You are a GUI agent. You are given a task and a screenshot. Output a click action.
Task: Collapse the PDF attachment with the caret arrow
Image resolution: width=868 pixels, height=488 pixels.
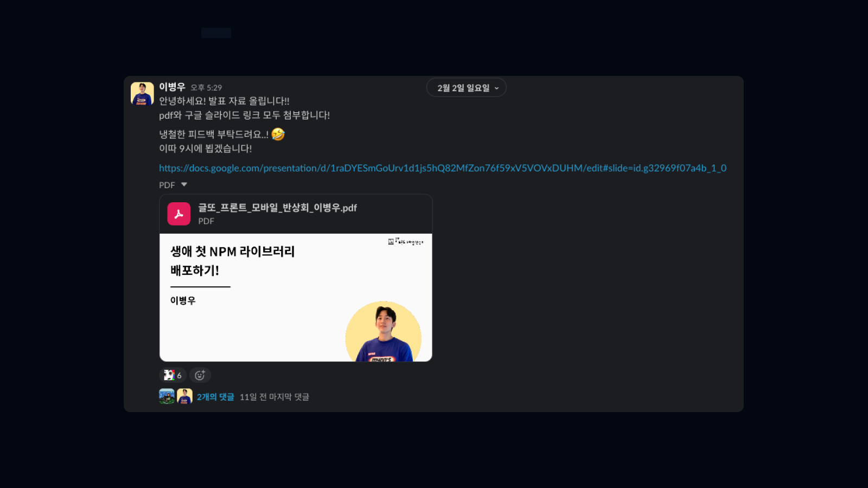(184, 185)
